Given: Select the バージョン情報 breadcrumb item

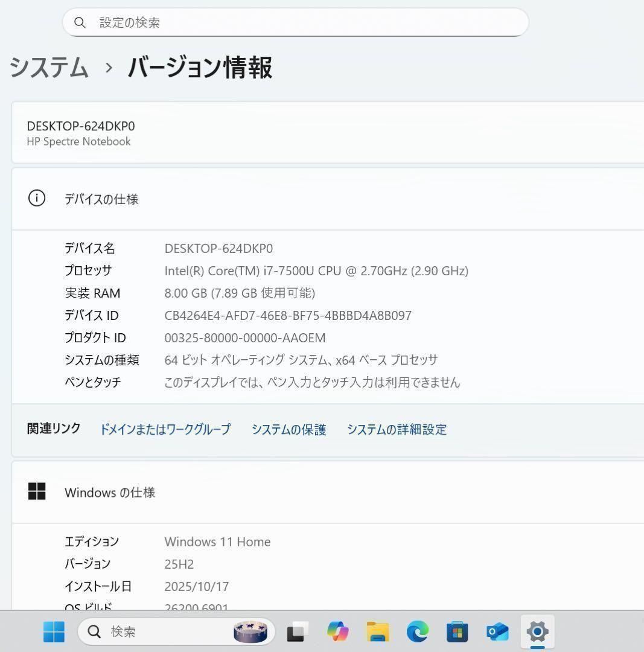Looking at the screenshot, I should [199, 68].
